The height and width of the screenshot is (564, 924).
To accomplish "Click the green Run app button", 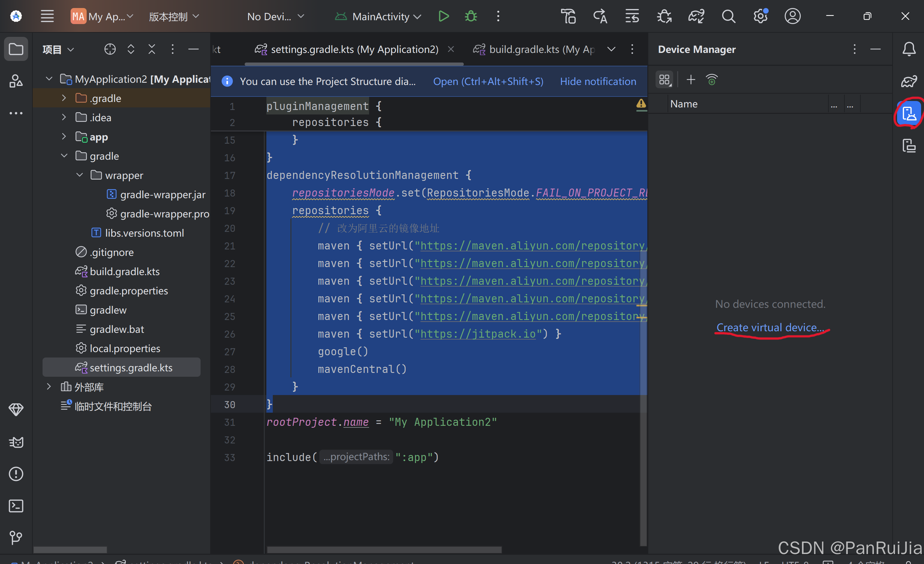I will [x=443, y=16].
